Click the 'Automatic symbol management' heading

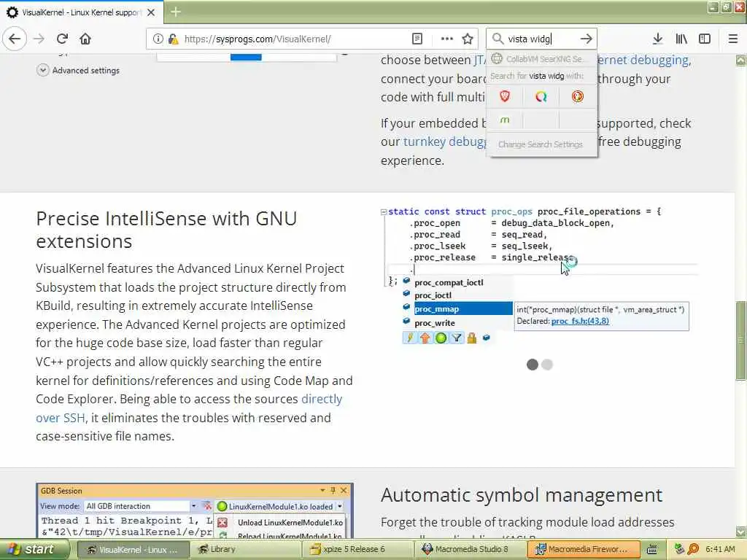pos(522,495)
